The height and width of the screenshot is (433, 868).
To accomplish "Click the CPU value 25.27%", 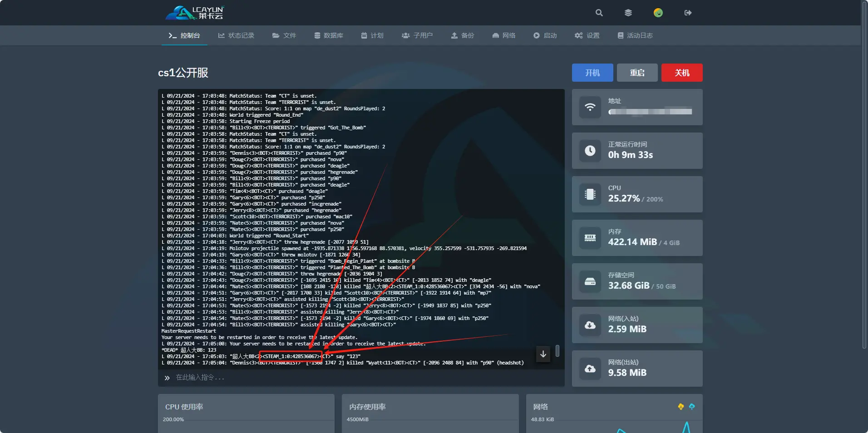I will pos(624,198).
